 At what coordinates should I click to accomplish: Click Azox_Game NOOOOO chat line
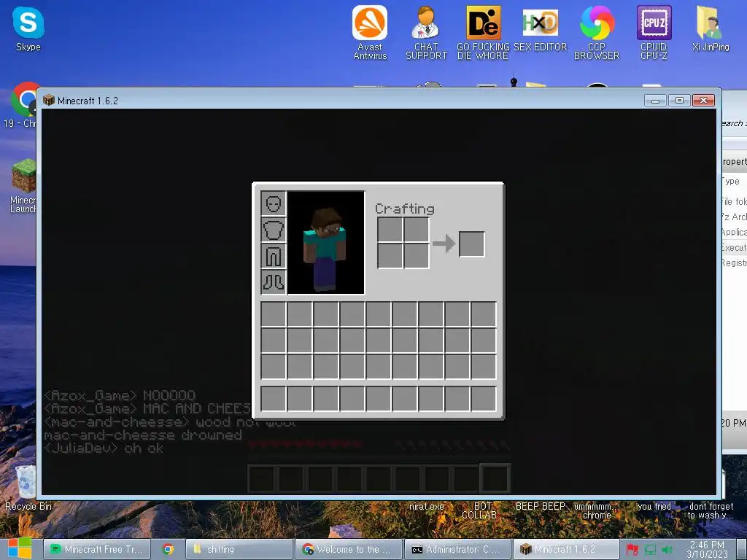pyautogui.click(x=120, y=396)
